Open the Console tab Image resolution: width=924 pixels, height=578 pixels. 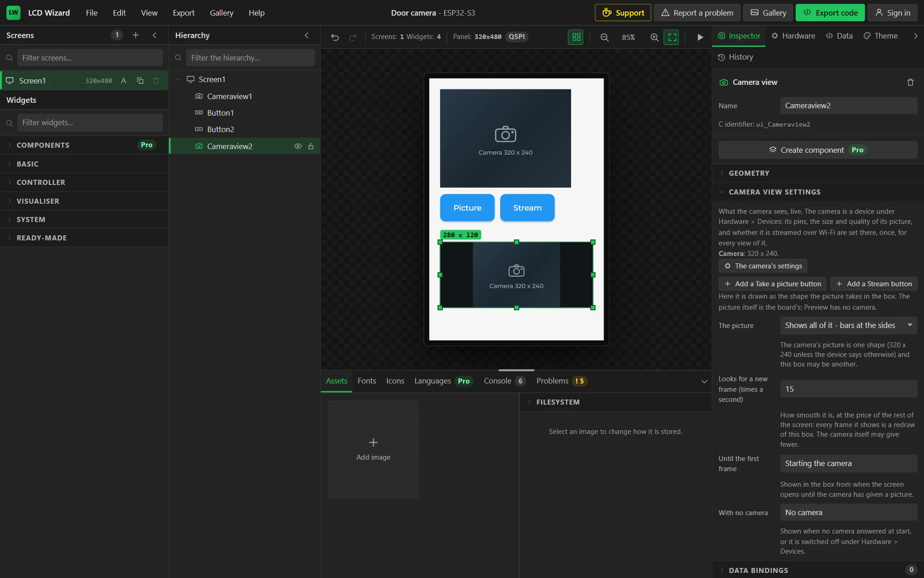pyautogui.click(x=504, y=381)
